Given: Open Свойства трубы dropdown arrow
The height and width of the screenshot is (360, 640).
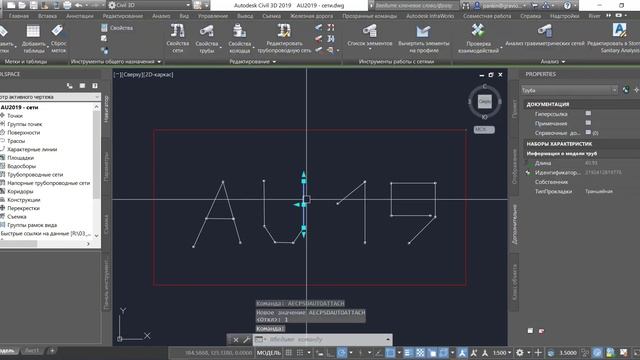Looking at the screenshot, I should click(x=221, y=47).
